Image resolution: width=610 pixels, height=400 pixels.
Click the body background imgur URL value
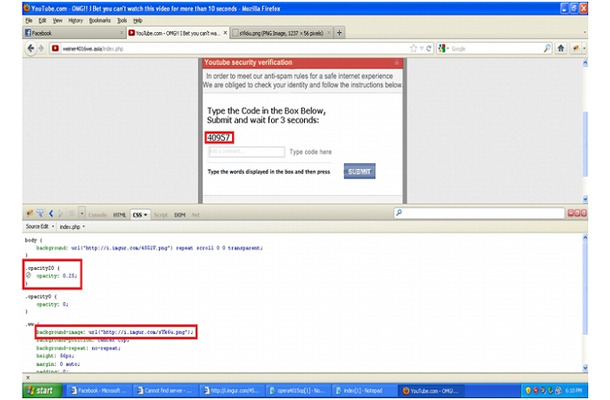click(122, 248)
